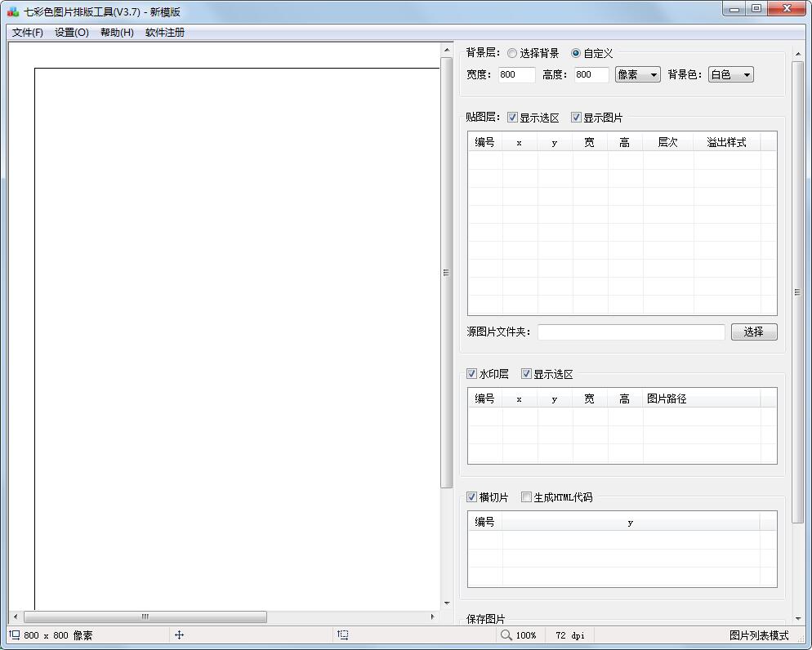Open the 白色 background color dropdown

tap(730, 74)
